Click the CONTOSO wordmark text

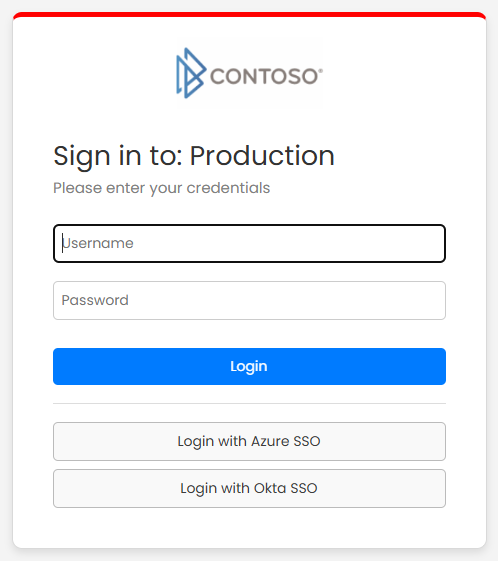coord(264,76)
